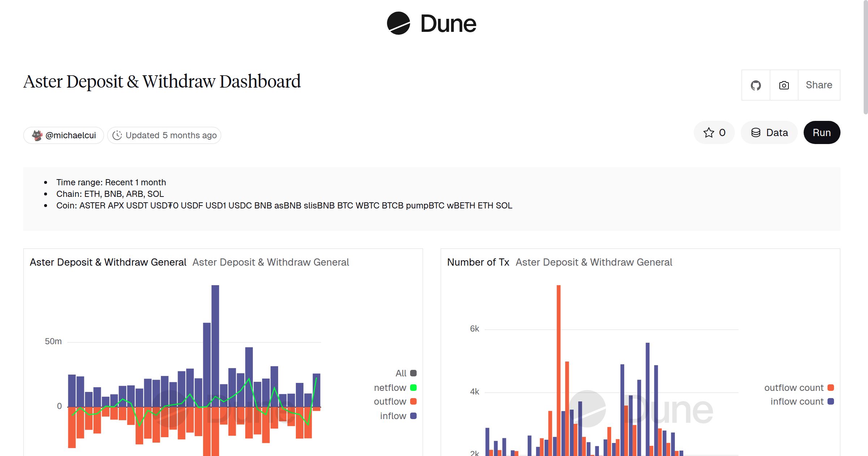Star the dashboard via the star icon
868x456 pixels.
click(x=709, y=132)
